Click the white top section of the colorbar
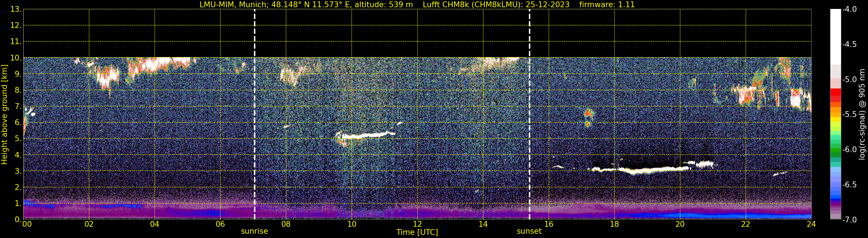This screenshot has width=868, height=238. (836, 37)
